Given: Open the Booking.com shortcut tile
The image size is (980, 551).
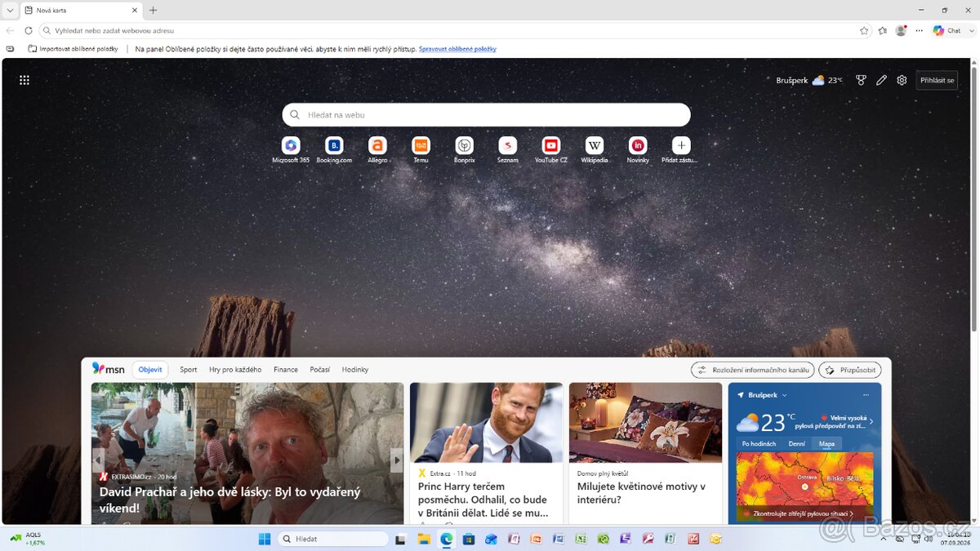Looking at the screenshot, I should point(334,149).
